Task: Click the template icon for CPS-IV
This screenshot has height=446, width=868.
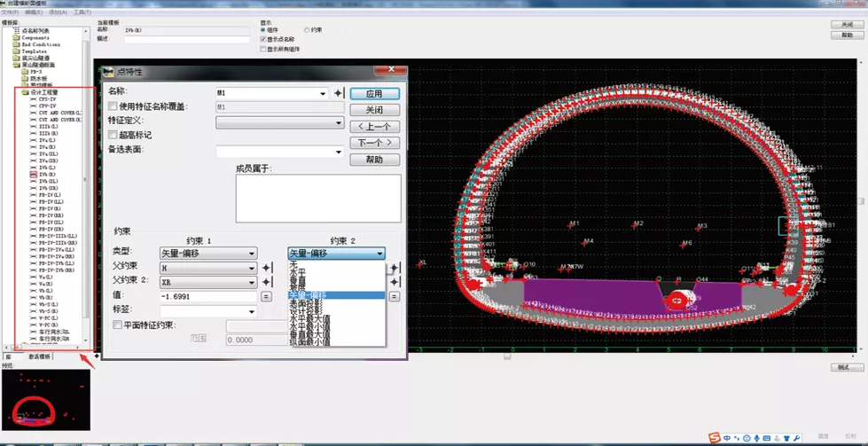Action: [x=34, y=99]
